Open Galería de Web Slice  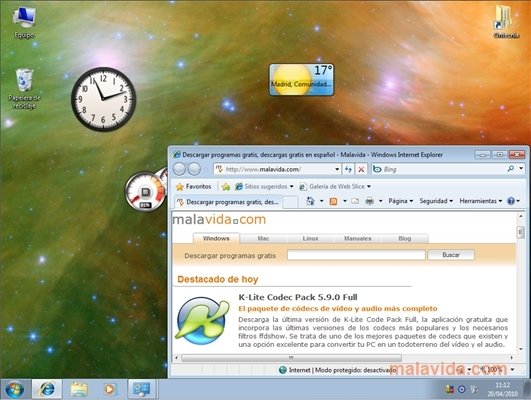335,186
